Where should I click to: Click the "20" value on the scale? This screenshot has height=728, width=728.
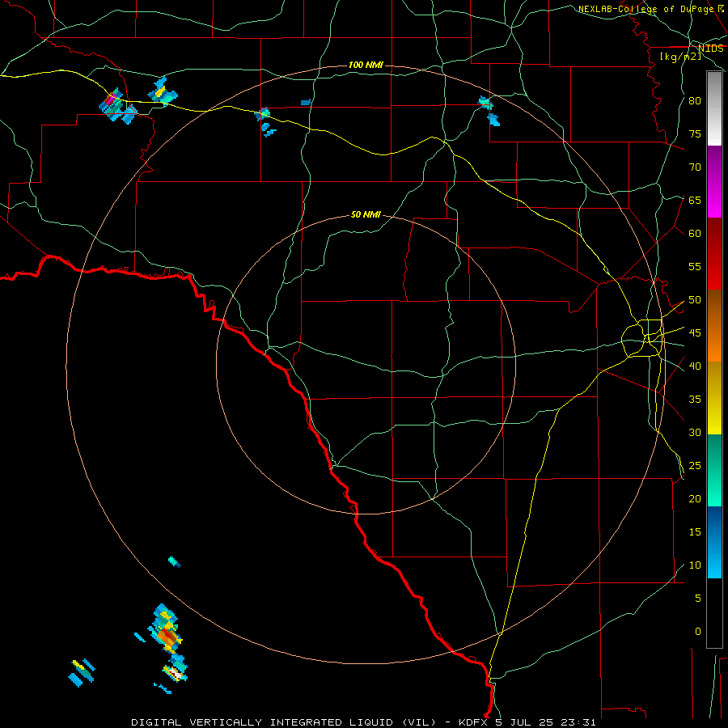[695, 498]
